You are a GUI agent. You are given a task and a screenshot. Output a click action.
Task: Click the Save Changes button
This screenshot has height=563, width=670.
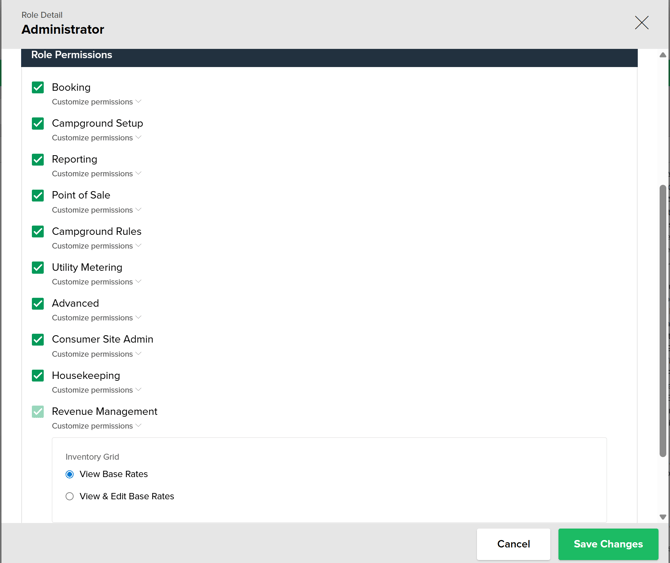coord(608,544)
